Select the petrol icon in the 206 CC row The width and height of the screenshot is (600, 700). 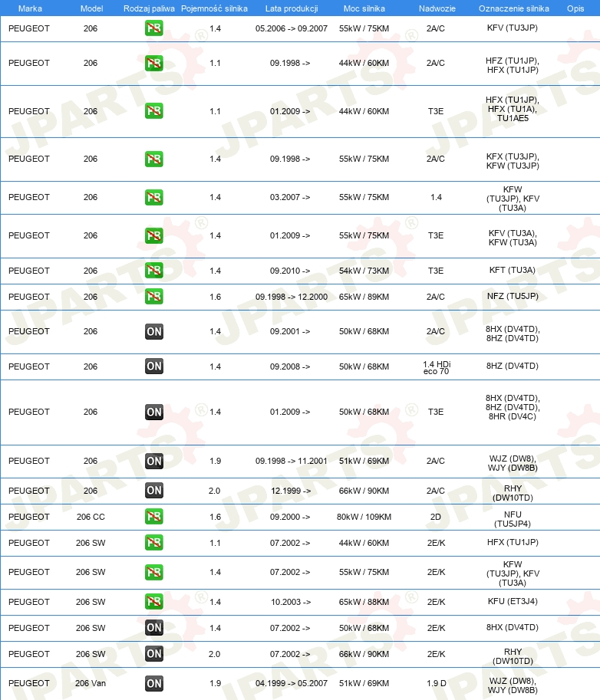153,517
